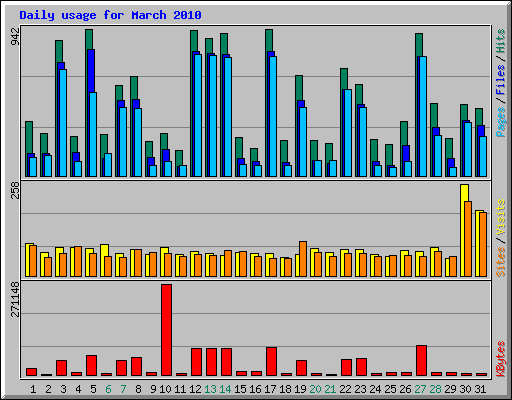Click the Files legend label
The height and width of the screenshot is (400, 512).
point(500,79)
